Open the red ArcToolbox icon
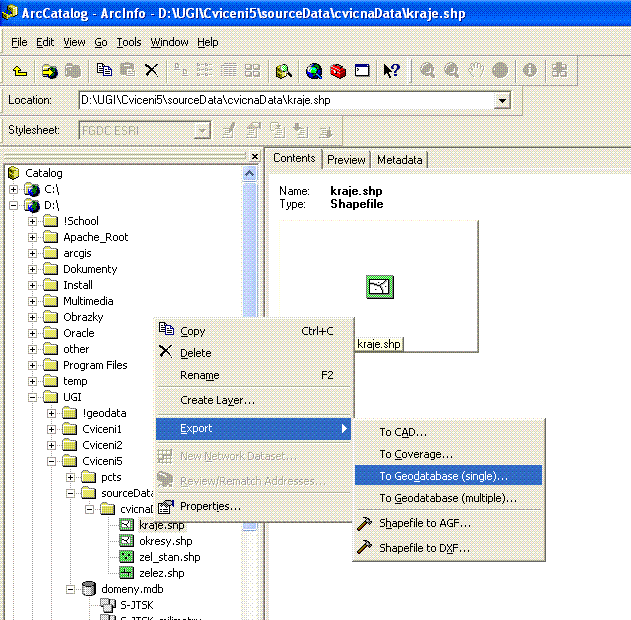The height and width of the screenshot is (620, 631). coord(338,71)
